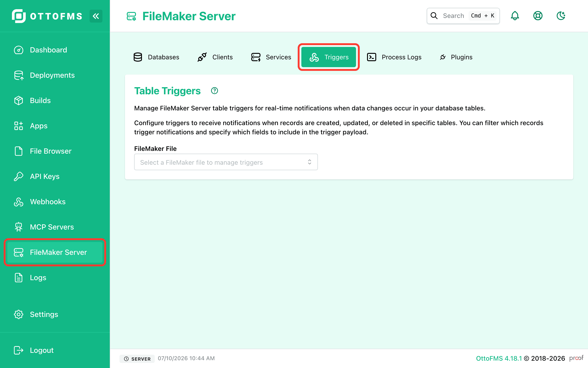Open the help lifebuoy icon
The height and width of the screenshot is (368, 588).
(538, 16)
